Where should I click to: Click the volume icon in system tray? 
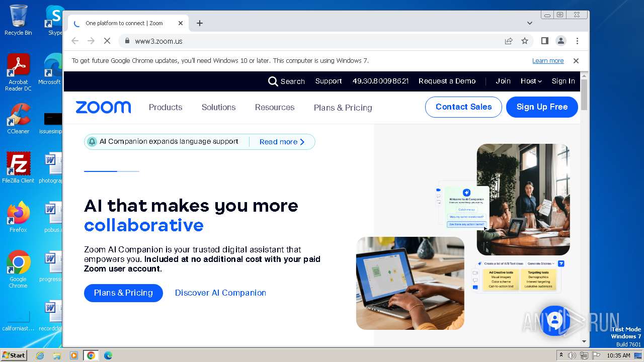572,355
